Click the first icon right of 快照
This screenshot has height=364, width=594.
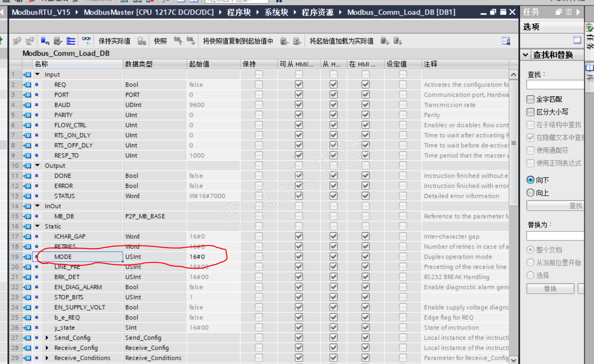coord(178,41)
